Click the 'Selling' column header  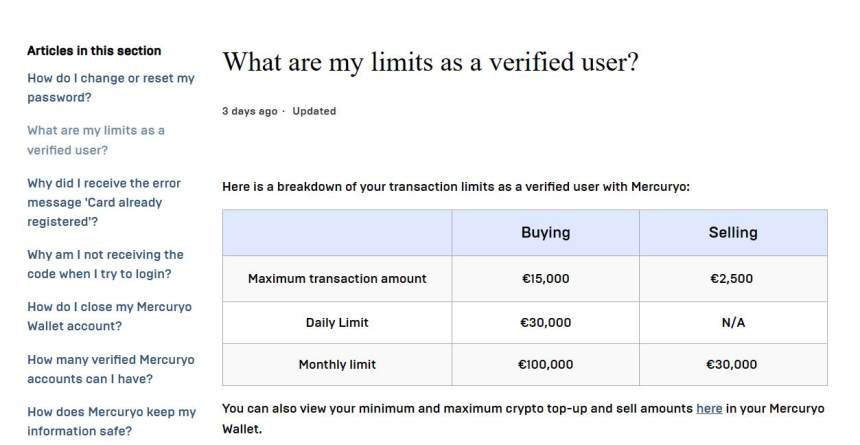click(733, 232)
